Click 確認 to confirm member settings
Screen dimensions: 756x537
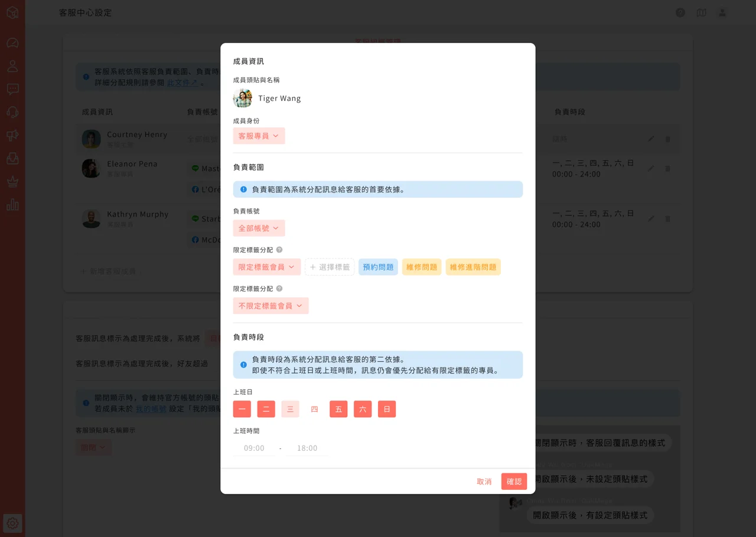pyautogui.click(x=514, y=482)
